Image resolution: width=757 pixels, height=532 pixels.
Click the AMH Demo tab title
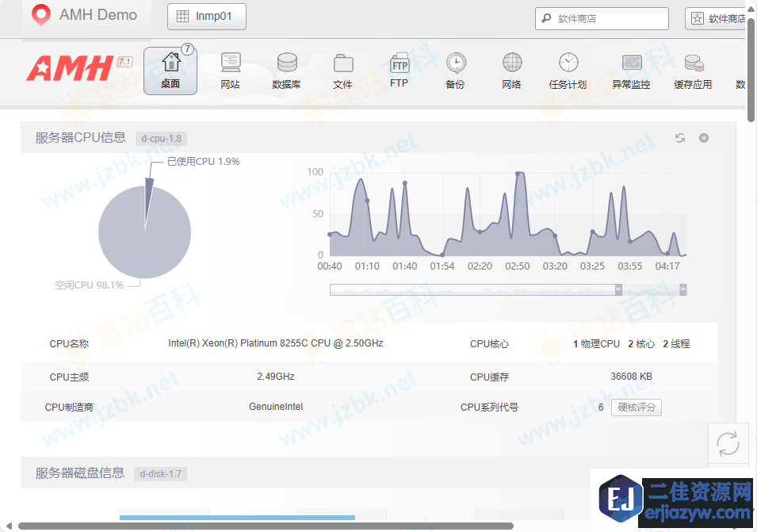pos(98,15)
